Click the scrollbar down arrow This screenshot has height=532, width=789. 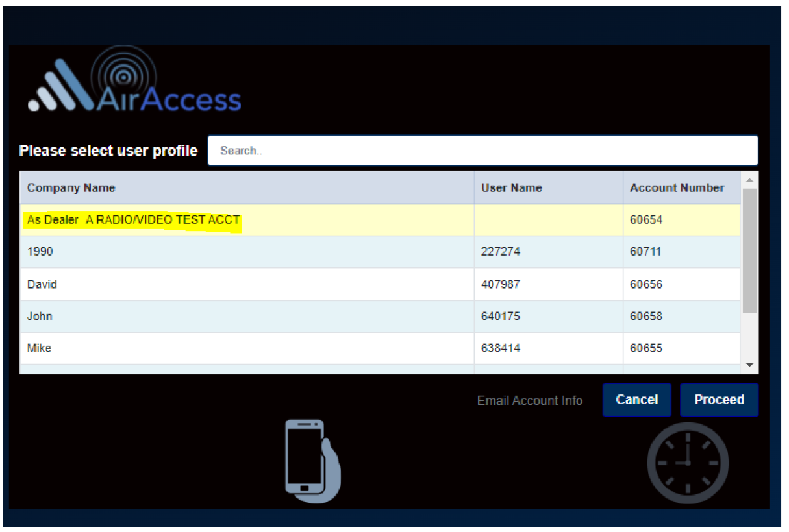(749, 365)
